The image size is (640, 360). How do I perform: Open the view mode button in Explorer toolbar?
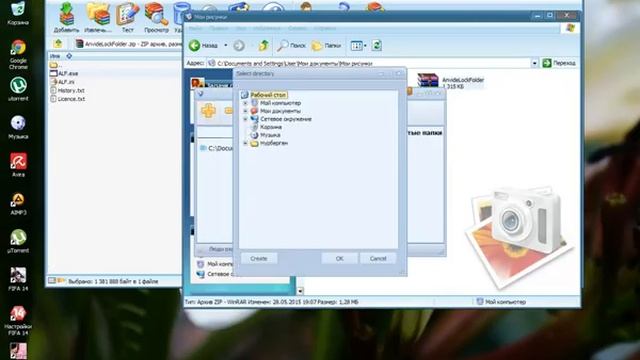[358, 46]
